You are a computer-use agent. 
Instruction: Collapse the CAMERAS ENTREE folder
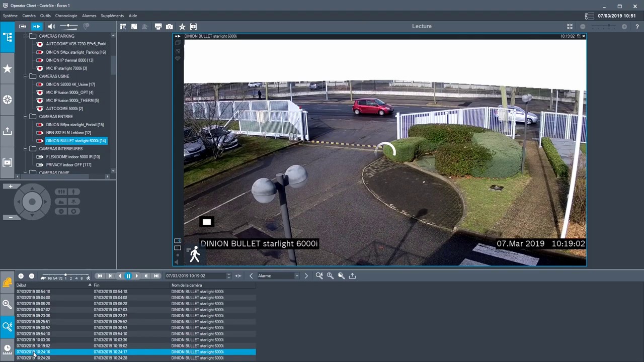pos(26,117)
